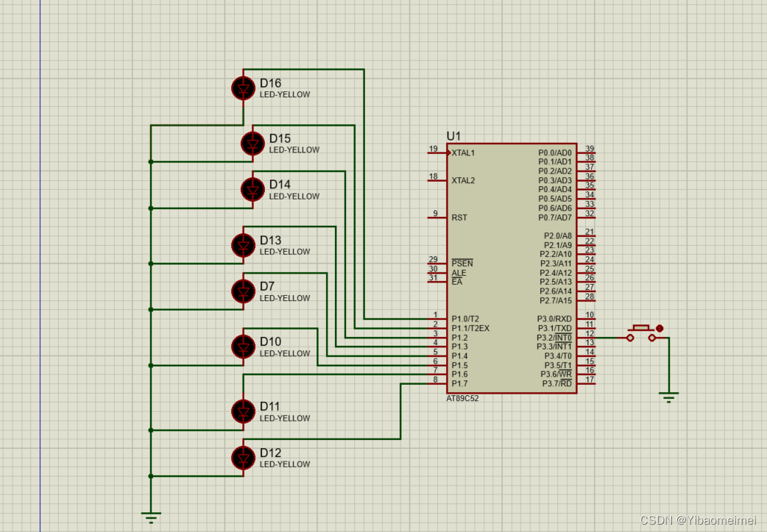Click pin number 19 at XTAL1

pyautogui.click(x=433, y=149)
